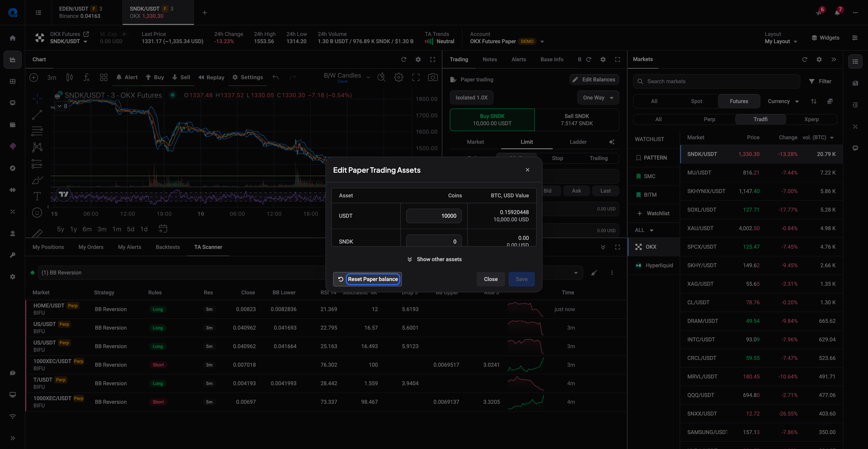868x449 pixels.
Task: Select Xperp futures filter
Action: (x=811, y=119)
